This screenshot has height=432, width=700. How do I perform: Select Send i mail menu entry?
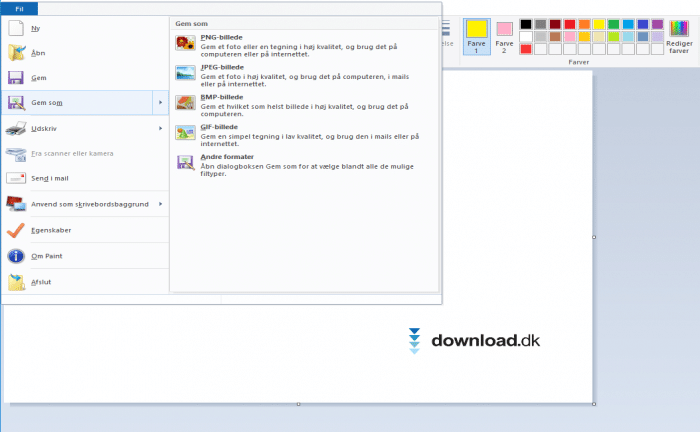click(x=50, y=178)
